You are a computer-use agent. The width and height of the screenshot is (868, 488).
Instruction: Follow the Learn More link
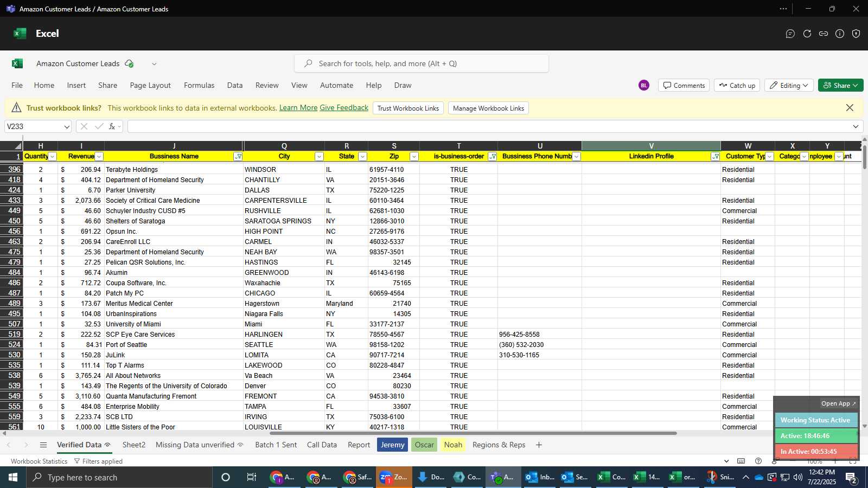coord(298,108)
